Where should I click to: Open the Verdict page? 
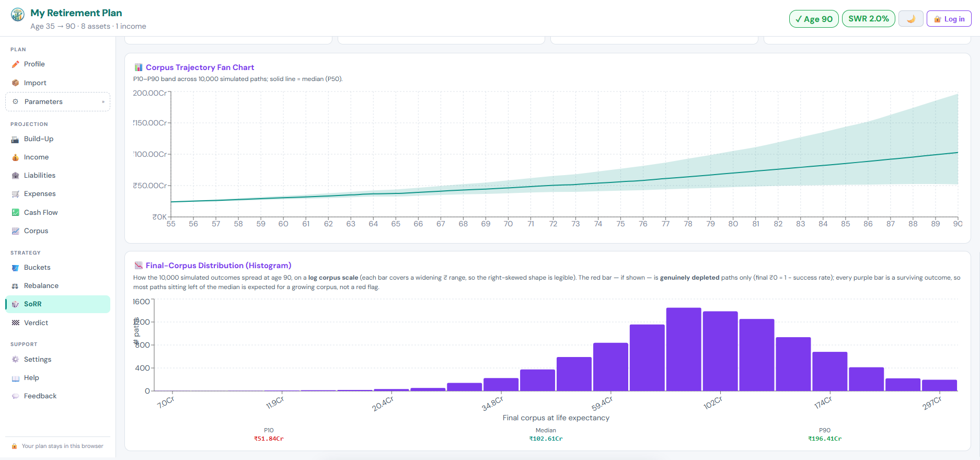(x=57, y=323)
